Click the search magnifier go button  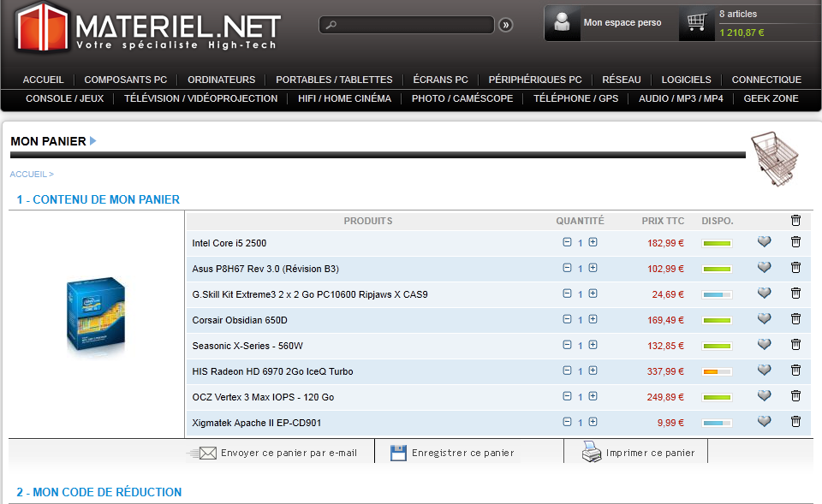click(x=506, y=26)
